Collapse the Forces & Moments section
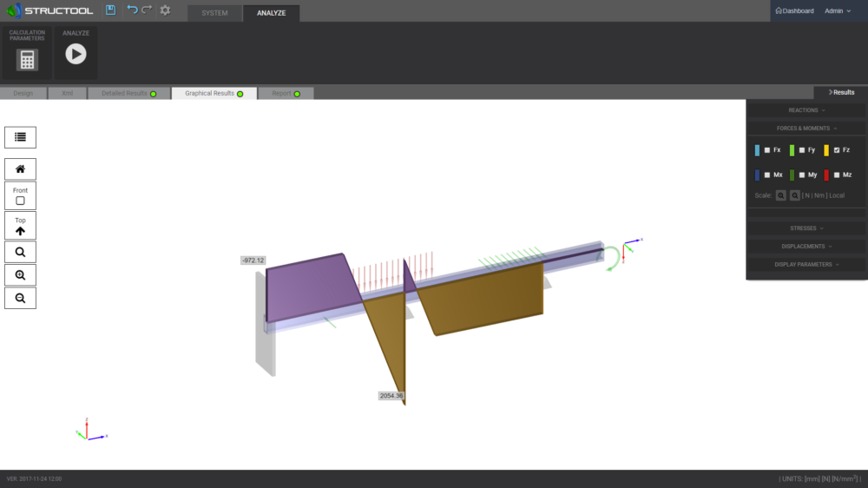Image resolution: width=868 pixels, height=488 pixels. click(806, 128)
